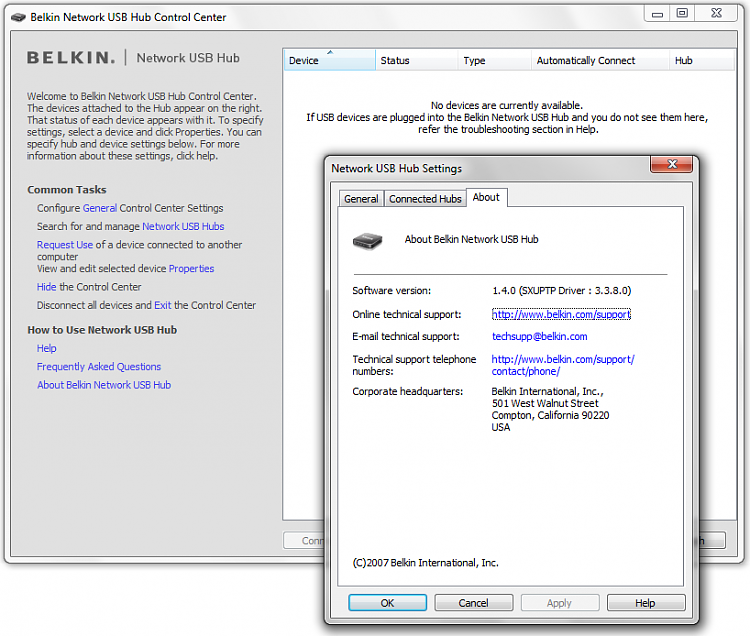Click the 'How to Use Network USB Hub' heading
The height and width of the screenshot is (636, 750).
click(102, 330)
